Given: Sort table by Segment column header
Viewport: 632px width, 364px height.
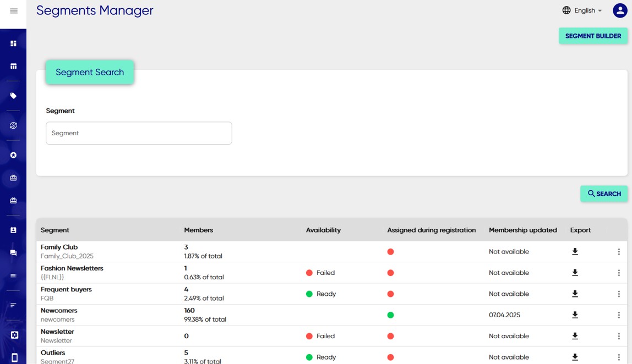Looking at the screenshot, I should [x=55, y=230].
